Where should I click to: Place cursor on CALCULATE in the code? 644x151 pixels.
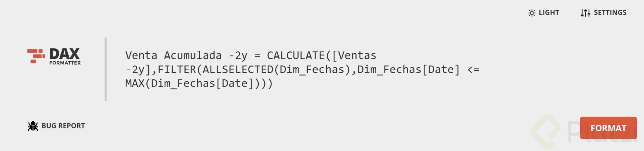[x=296, y=55]
